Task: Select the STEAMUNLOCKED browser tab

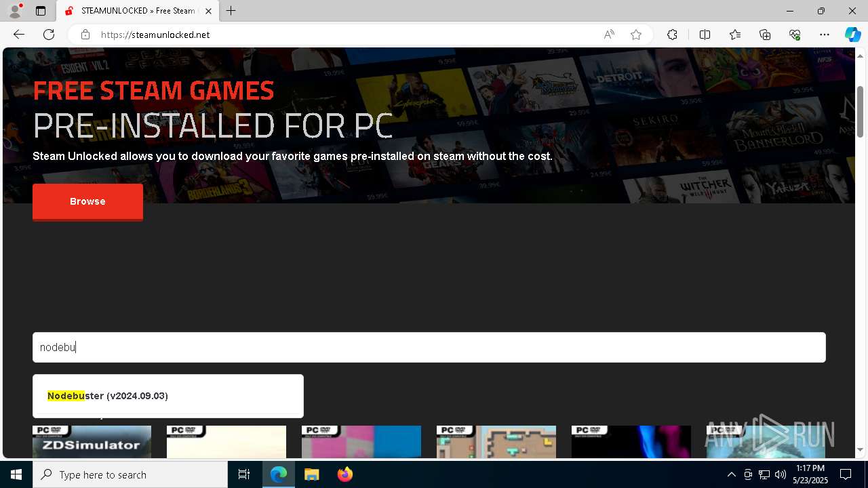Action: coord(138,11)
